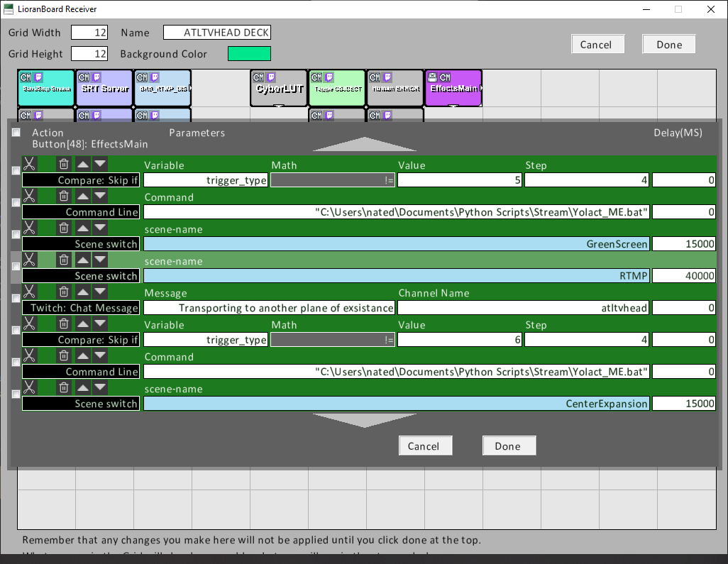Click the scissors icon on Twitch Chat Message row
Viewport: 728px width, 564px height.
29,292
